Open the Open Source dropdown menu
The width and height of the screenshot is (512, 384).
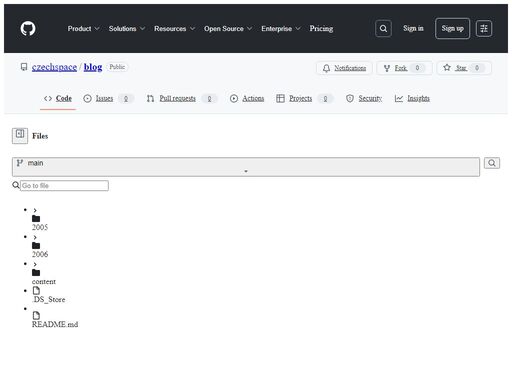[x=228, y=29]
